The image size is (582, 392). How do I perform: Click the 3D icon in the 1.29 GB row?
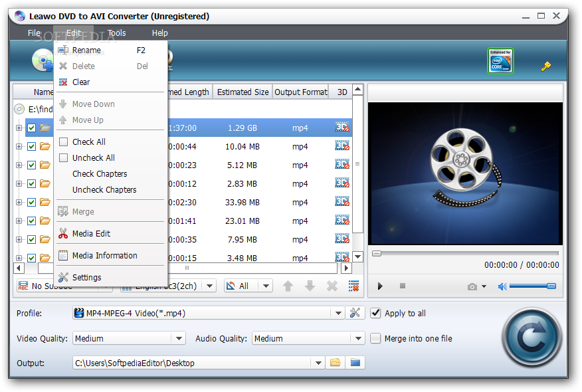[x=342, y=128]
